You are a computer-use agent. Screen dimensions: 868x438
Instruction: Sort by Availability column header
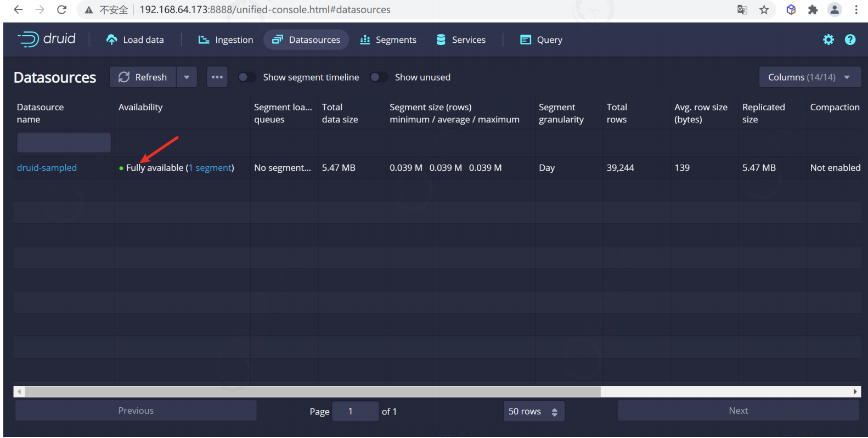coord(140,107)
